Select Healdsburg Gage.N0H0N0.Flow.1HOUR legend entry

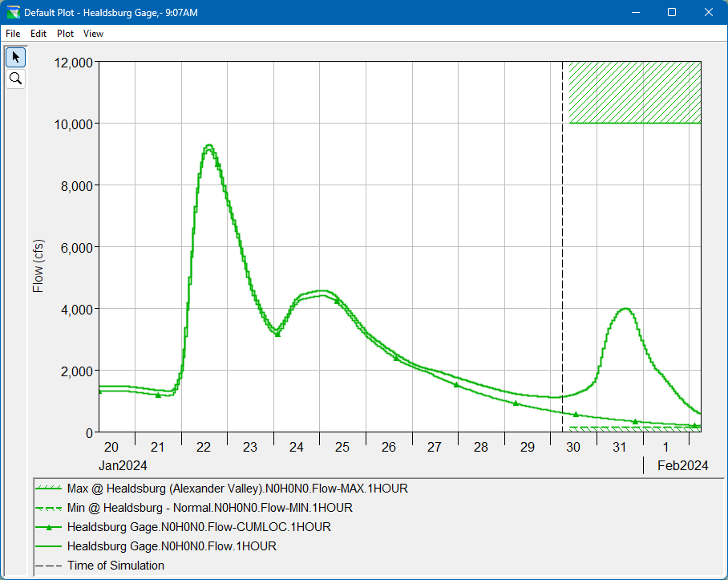click(x=172, y=546)
